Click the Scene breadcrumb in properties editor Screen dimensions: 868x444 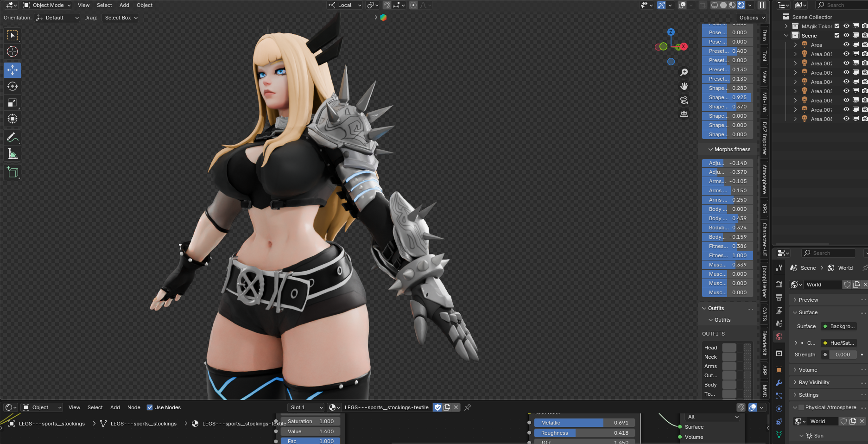click(x=808, y=268)
